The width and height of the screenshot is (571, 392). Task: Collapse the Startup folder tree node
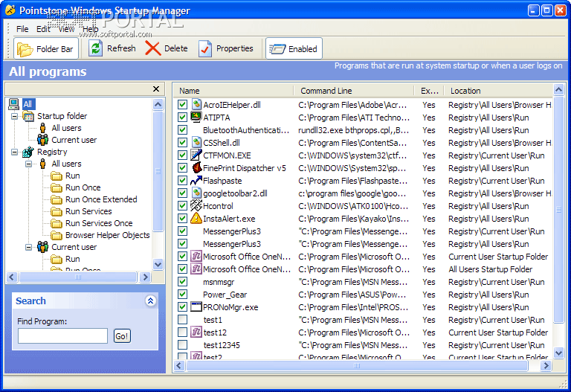point(15,116)
